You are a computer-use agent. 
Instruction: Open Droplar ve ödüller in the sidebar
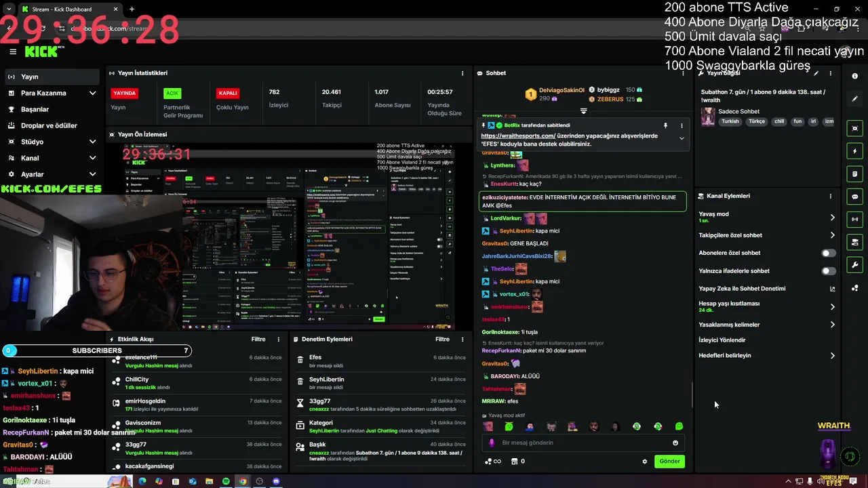(52, 125)
